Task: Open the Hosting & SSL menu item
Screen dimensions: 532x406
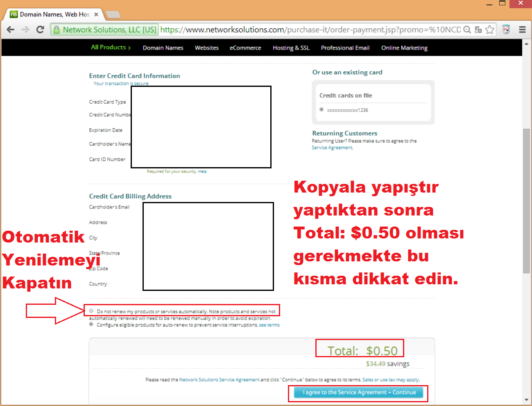Action: click(x=291, y=48)
